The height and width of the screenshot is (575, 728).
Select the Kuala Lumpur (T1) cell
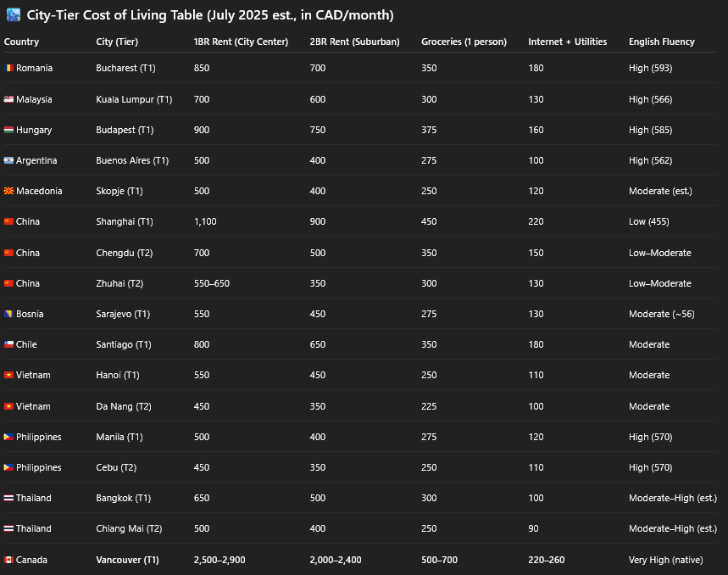(134, 99)
